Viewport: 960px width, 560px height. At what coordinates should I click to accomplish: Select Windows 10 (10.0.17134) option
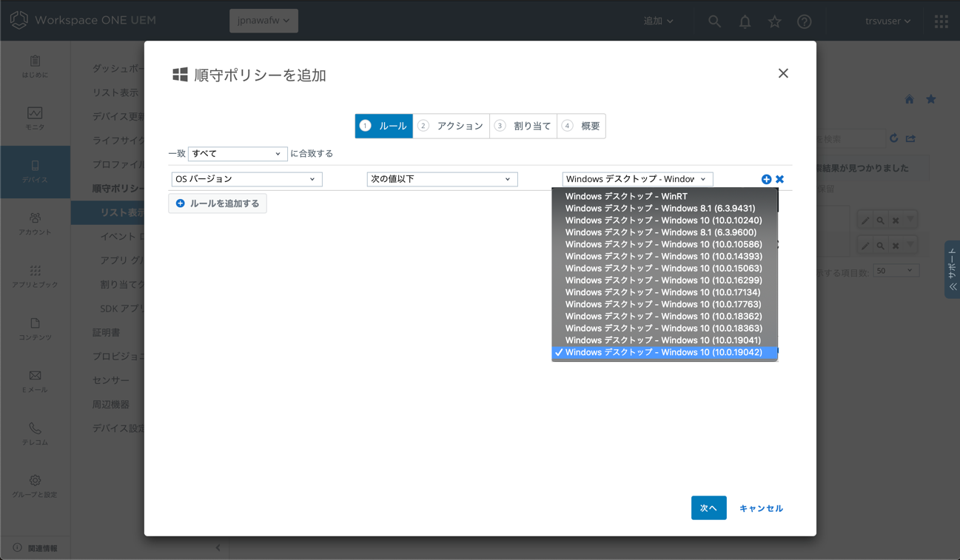click(664, 292)
